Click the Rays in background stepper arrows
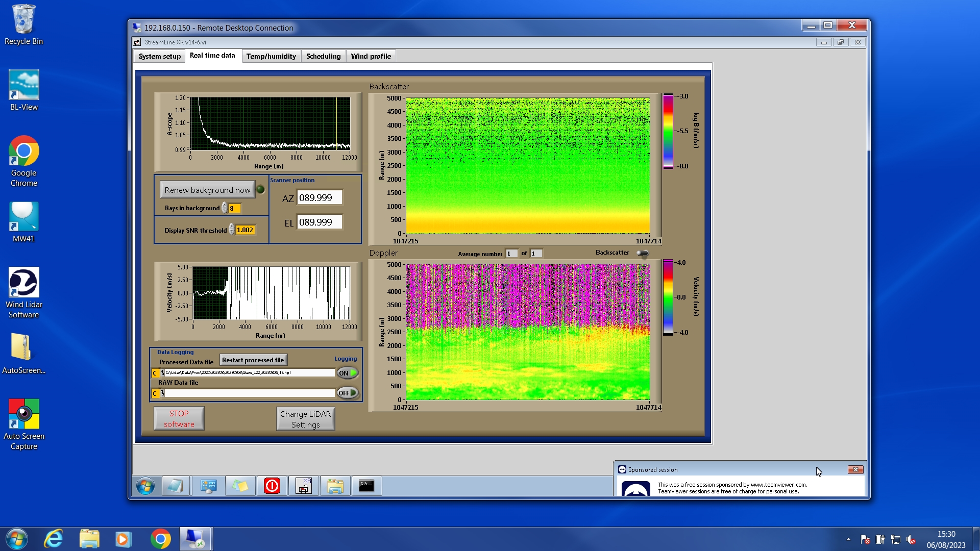 pyautogui.click(x=224, y=208)
